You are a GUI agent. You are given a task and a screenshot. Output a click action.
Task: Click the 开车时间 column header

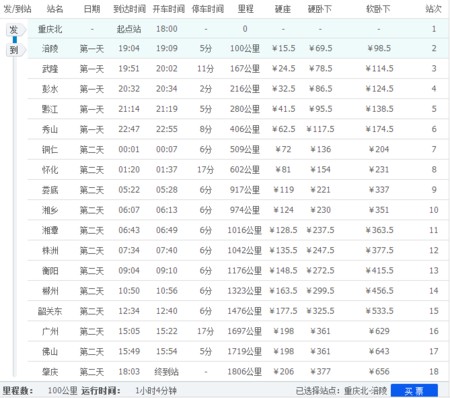pos(168,9)
